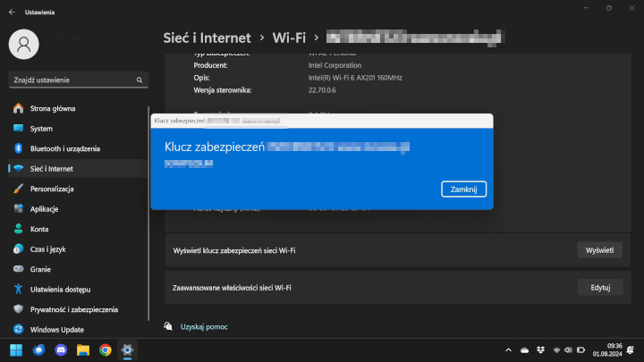Screen dimensions: 644x362
Task: Open the Windows Start menu
Action: pos(16,349)
